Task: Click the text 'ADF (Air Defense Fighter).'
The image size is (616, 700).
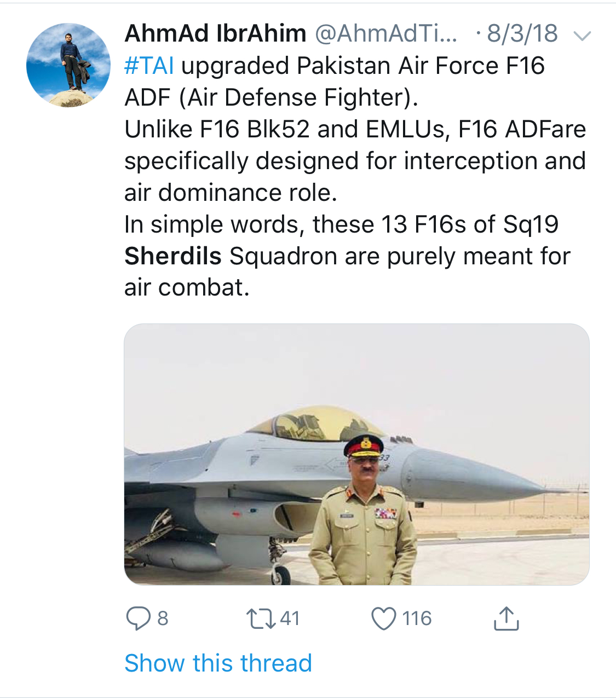Action: click(271, 98)
